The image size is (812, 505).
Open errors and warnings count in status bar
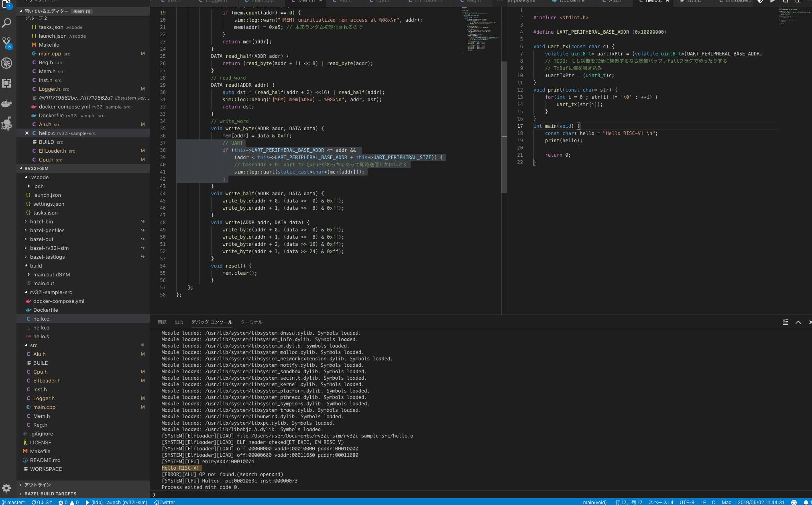click(x=68, y=502)
